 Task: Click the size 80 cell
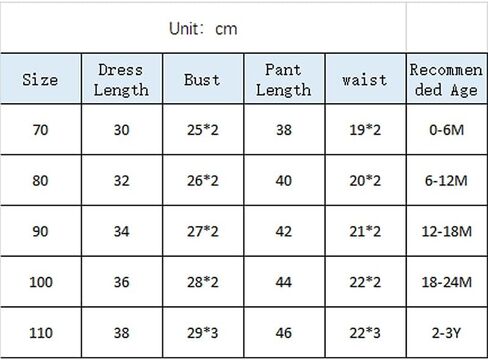[41, 180]
